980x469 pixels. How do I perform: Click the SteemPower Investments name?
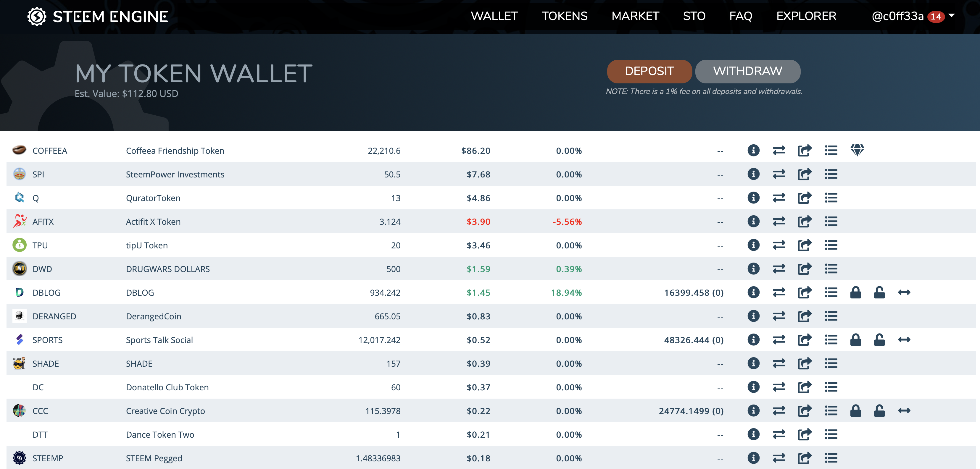(x=175, y=174)
